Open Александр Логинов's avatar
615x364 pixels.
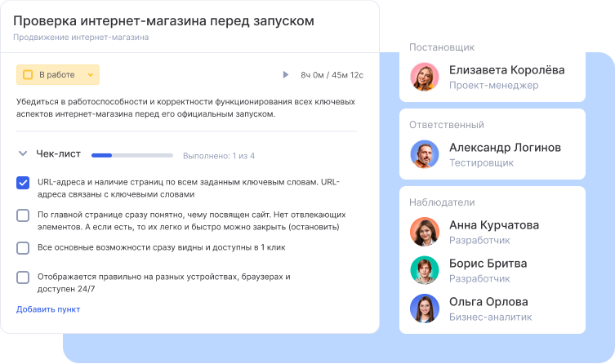425,154
